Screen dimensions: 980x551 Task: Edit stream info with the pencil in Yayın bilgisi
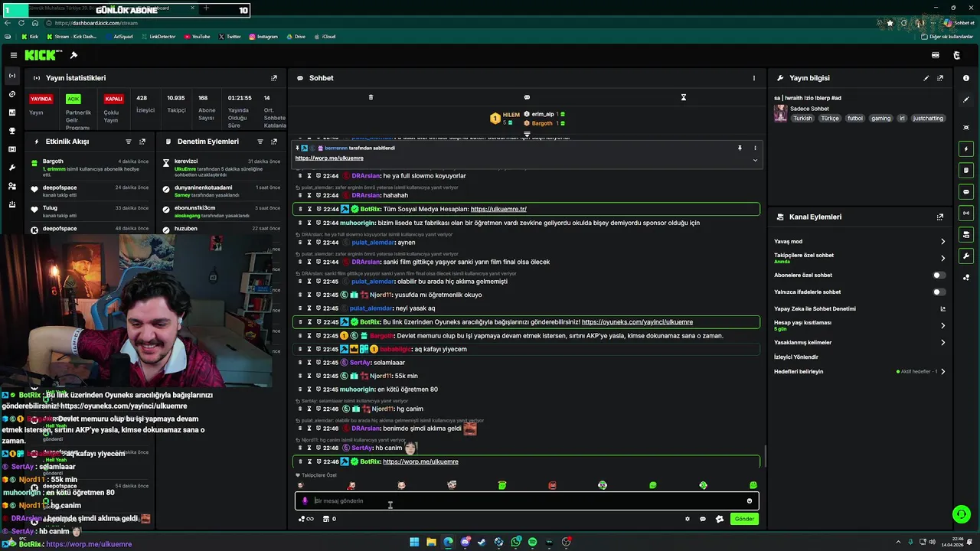tap(926, 78)
